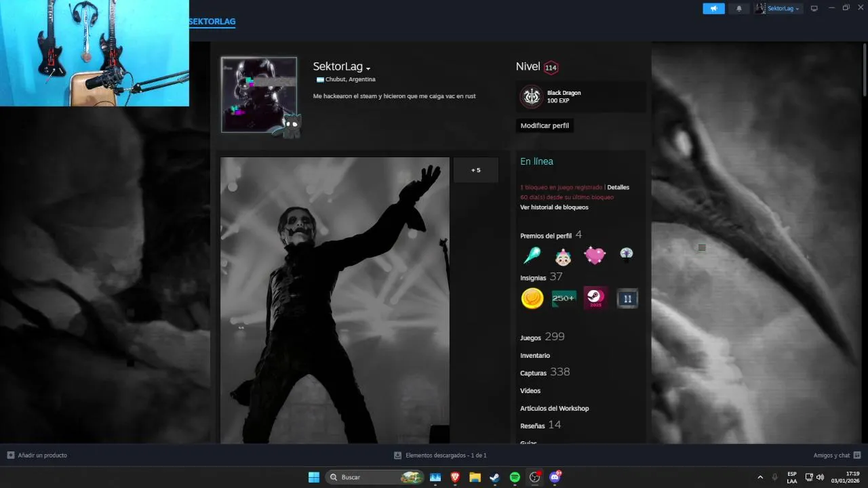868x488 pixels.
Task: Open the Videos link
Action: [x=530, y=391]
